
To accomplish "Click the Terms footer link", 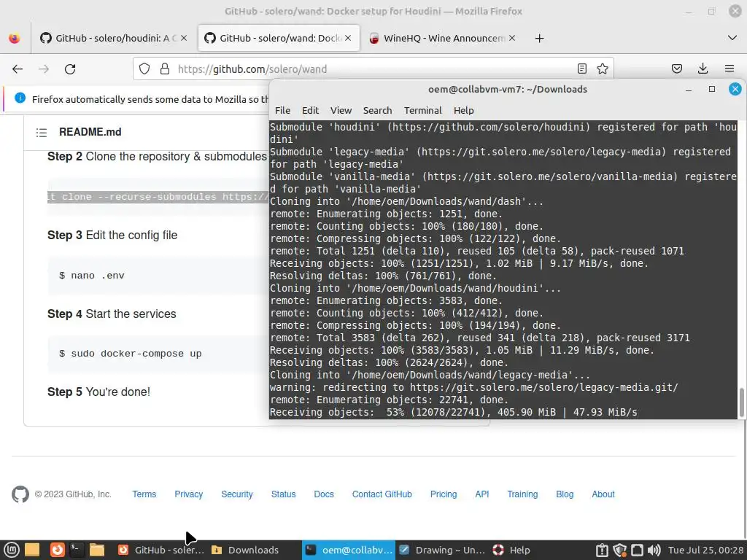I will [144, 494].
